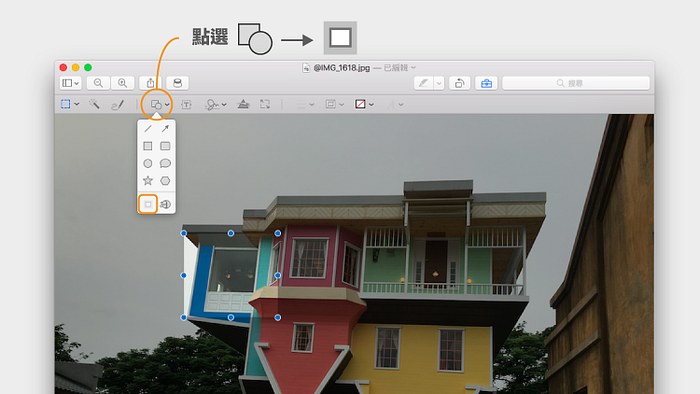700x394 pixels.
Task: Click the Fill Color swatch with red slash
Action: click(x=360, y=104)
